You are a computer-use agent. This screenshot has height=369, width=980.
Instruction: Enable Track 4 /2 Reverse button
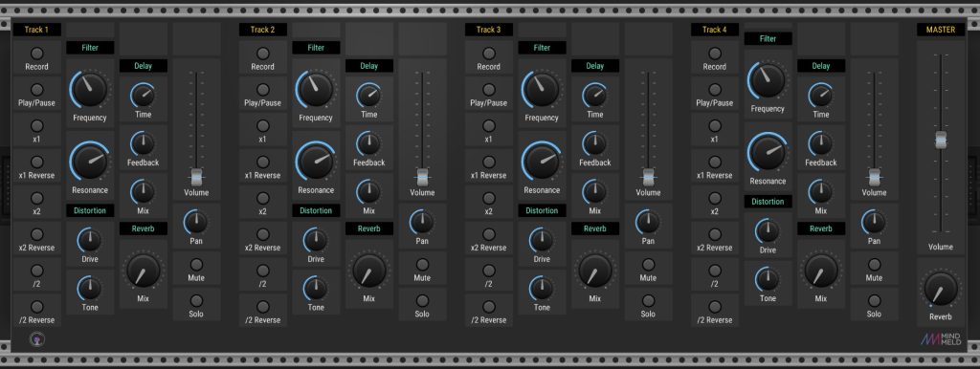click(x=715, y=307)
